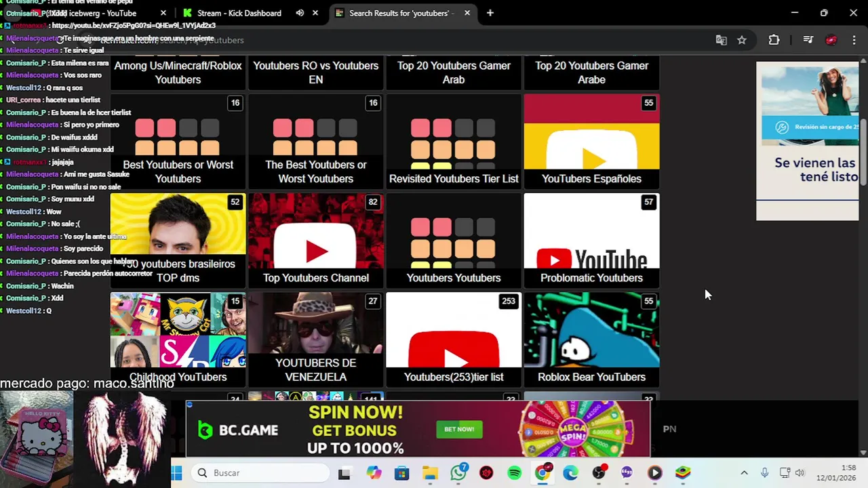The width and height of the screenshot is (868, 488).
Task: Open the Problomatic Youtubers template
Action: click(x=591, y=240)
